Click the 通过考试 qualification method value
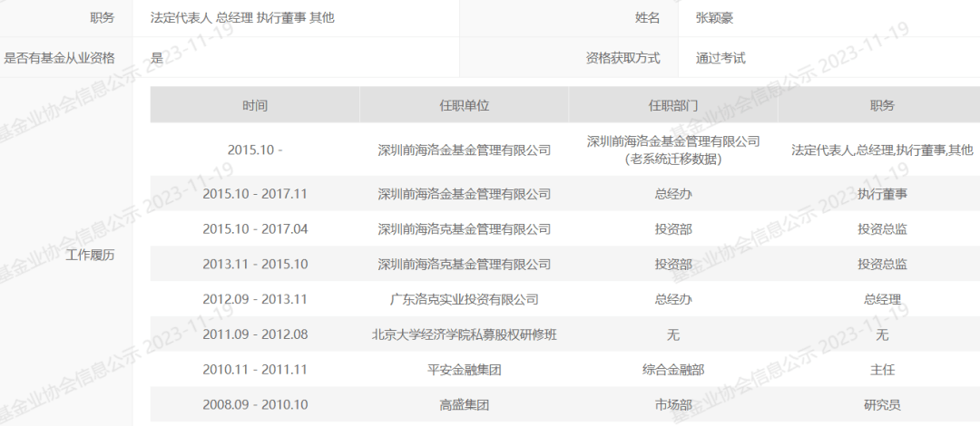980x426 pixels. click(x=720, y=59)
